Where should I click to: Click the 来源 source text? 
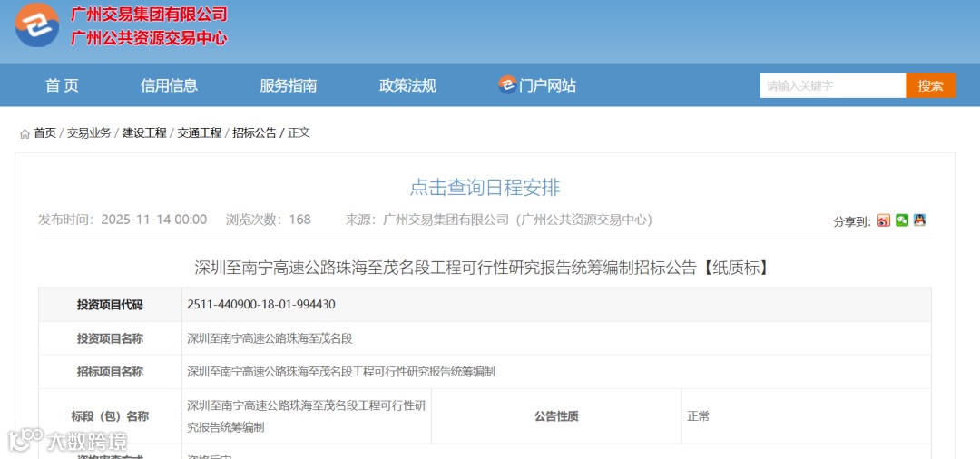click(x=499, y=220)
